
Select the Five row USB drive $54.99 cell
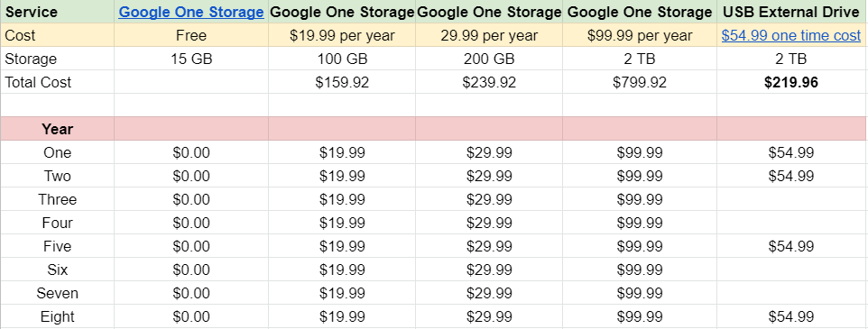[792, 246]
